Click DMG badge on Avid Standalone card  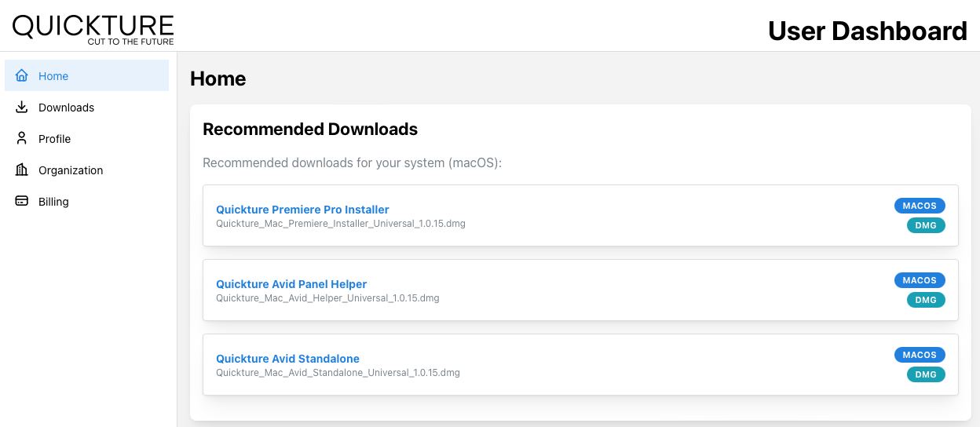pyautogui.click(x=926, y=374)
